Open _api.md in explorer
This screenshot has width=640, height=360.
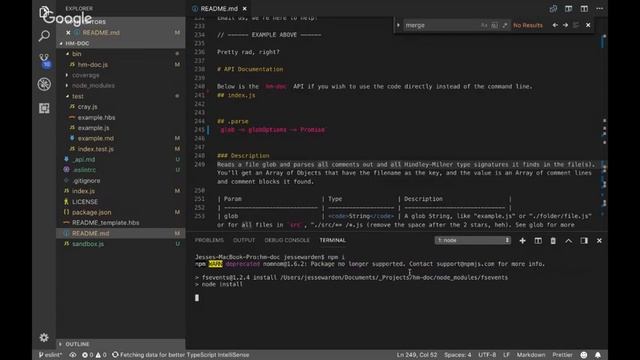83,160
